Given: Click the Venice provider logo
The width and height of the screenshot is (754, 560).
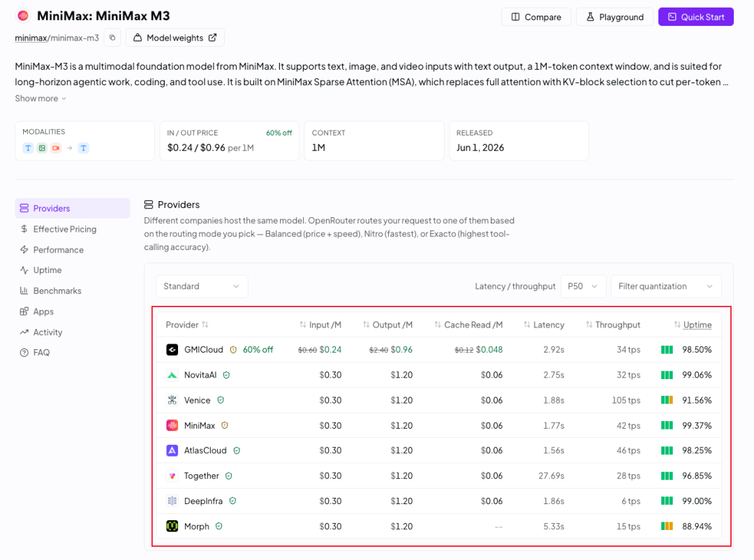Looking at the screenshot, I should point(172,400).
